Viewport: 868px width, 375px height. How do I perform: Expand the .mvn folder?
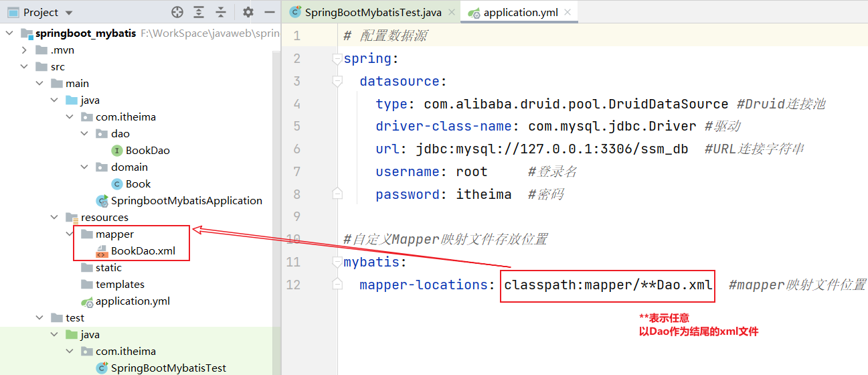[23, 50]
